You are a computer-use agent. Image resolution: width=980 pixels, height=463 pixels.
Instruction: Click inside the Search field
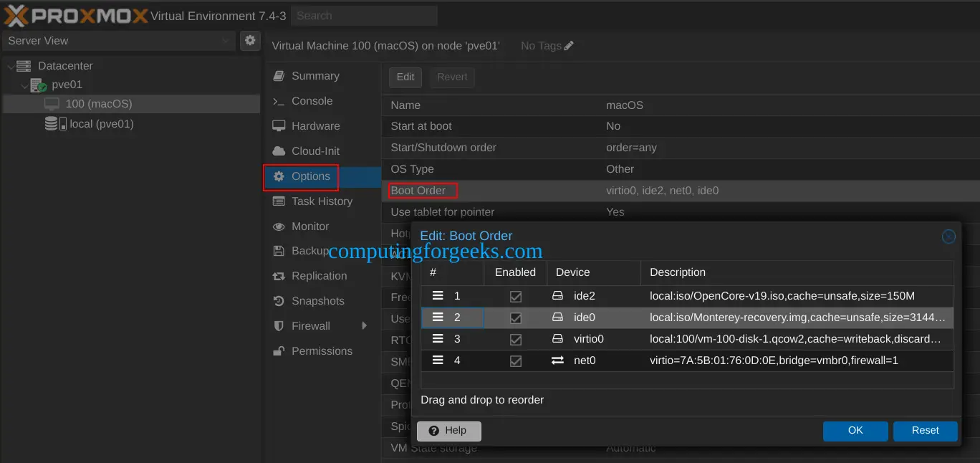tap(364, 15)
